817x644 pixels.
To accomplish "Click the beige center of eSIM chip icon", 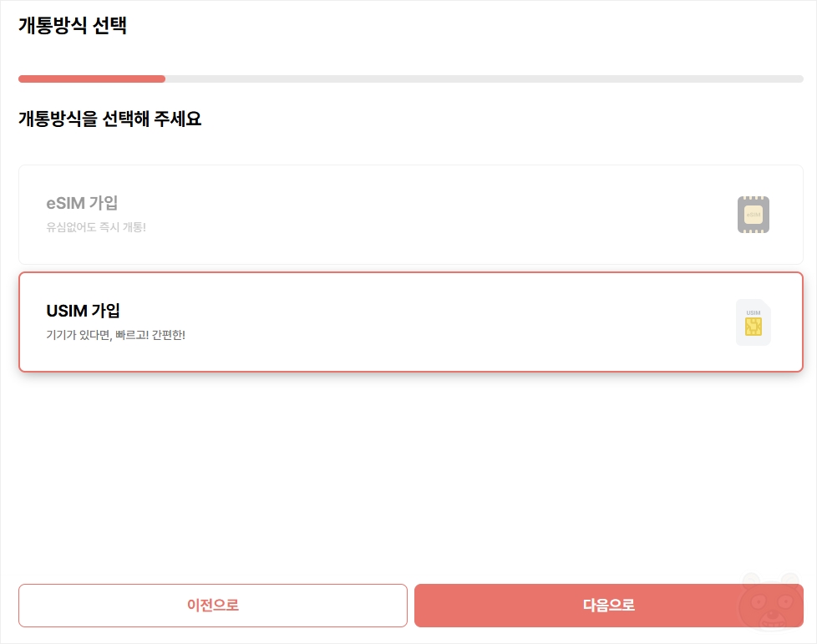I will tap(753, 215).
